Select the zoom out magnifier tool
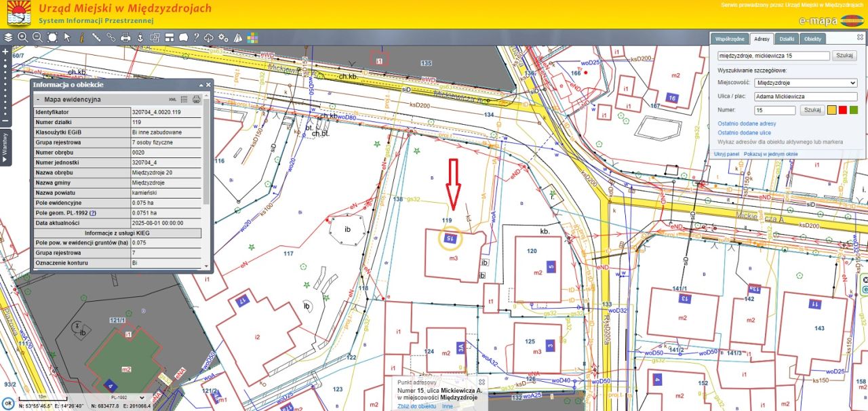Screen dimensions: 868x411 (x=37, y=37)
